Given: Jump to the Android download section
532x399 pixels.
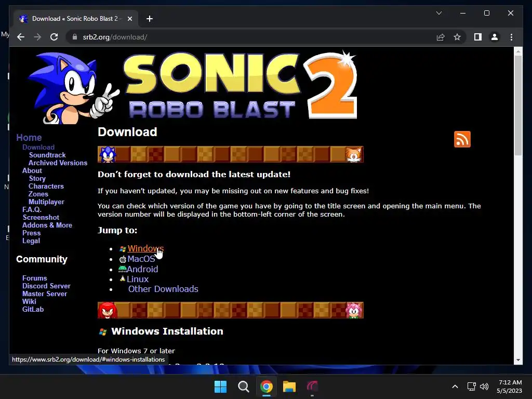Looking at the screenshot, I should tap(142, 269).
